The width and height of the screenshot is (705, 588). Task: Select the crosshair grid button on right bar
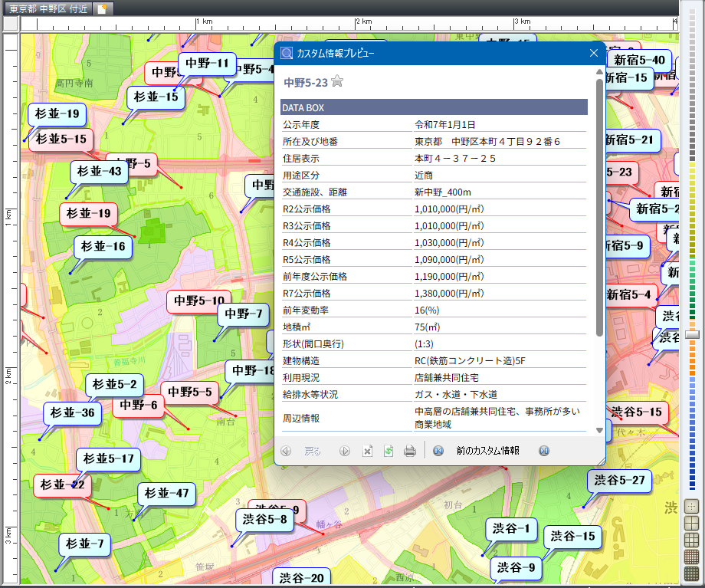pos(691,506)
